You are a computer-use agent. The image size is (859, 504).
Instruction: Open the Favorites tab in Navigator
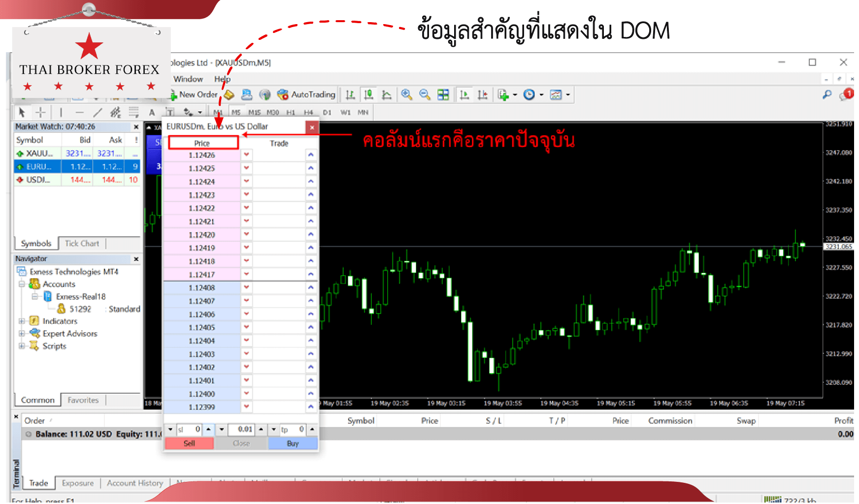point(83,400)
